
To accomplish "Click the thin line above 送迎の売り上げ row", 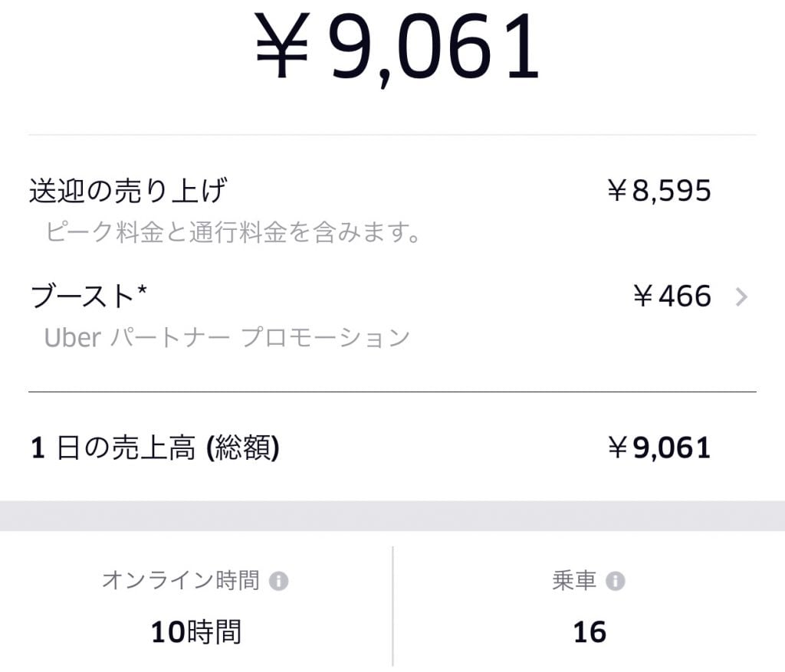I will (392, 136).
